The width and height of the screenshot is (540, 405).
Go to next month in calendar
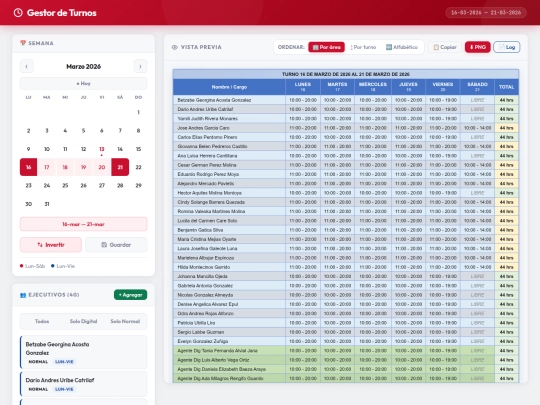tap(140, 66)
